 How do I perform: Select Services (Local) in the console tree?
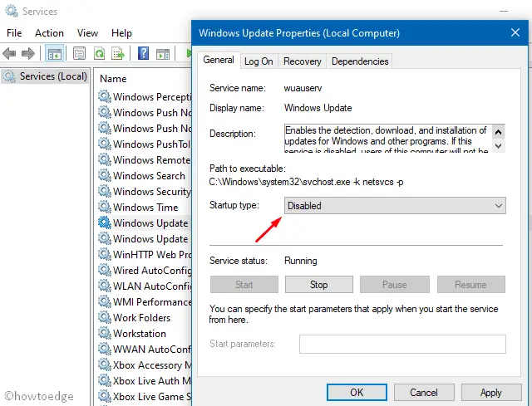click(45, 76)
